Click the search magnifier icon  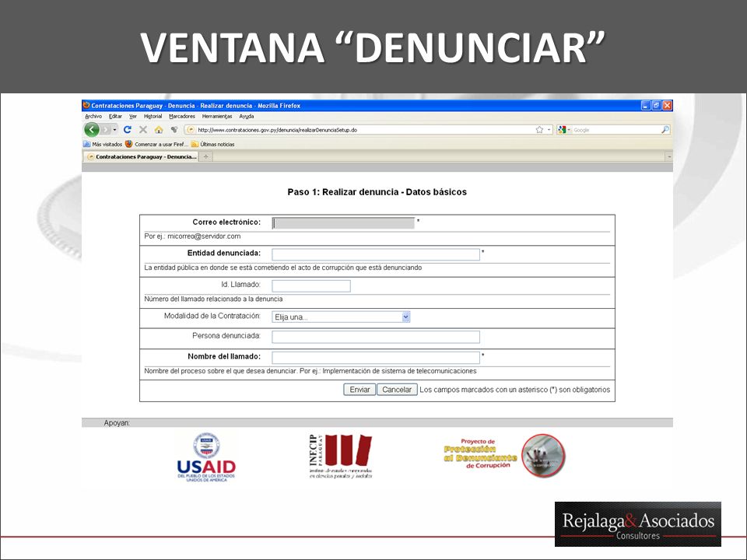665,130
